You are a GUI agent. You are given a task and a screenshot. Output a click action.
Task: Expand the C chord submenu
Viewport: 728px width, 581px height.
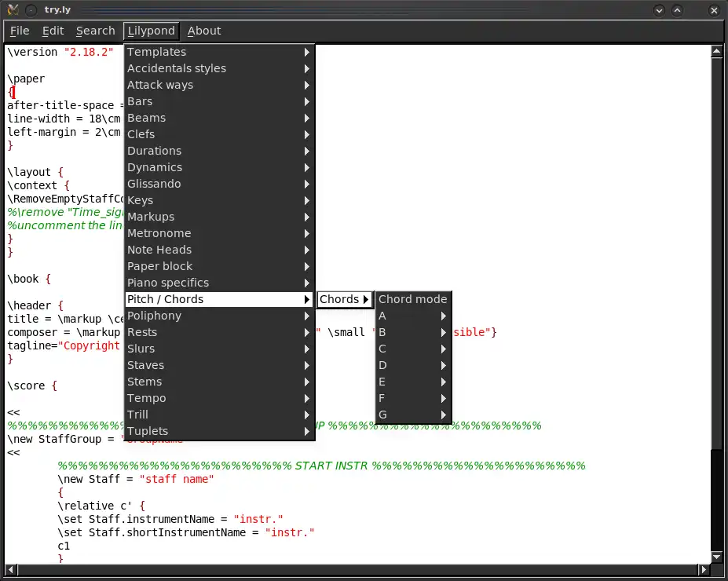(413, 349)
